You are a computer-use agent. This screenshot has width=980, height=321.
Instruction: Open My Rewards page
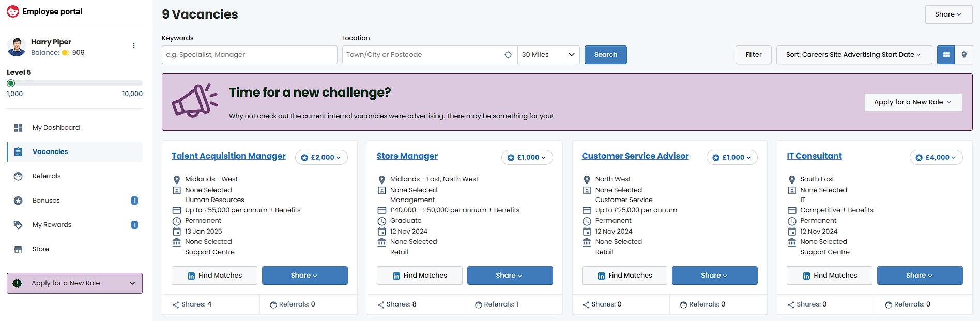pos(75,225)
